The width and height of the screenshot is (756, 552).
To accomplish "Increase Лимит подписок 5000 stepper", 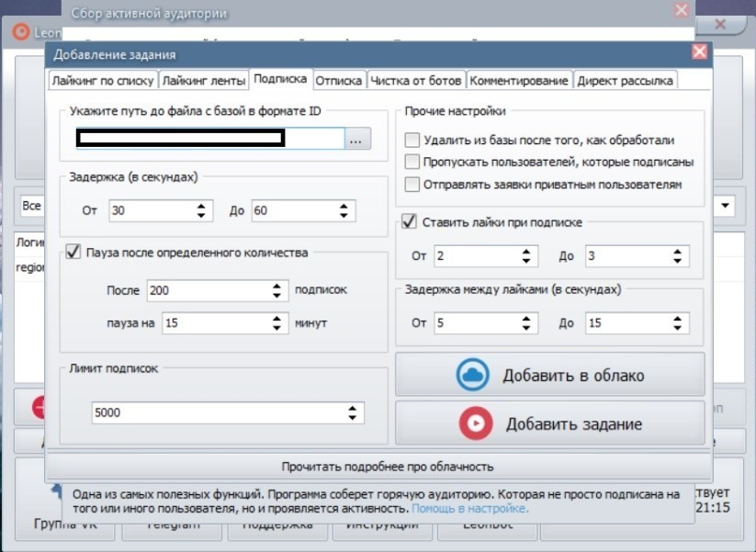I will click(353, 408).
